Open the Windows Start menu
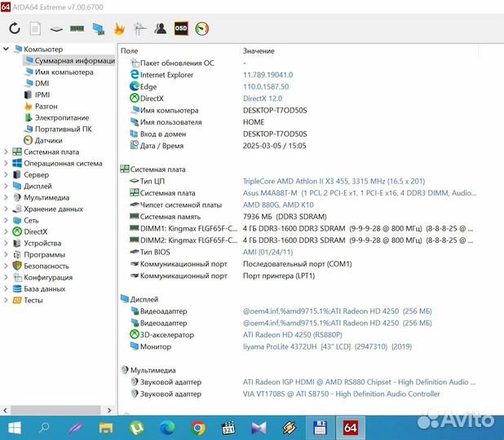 [15, 428]
